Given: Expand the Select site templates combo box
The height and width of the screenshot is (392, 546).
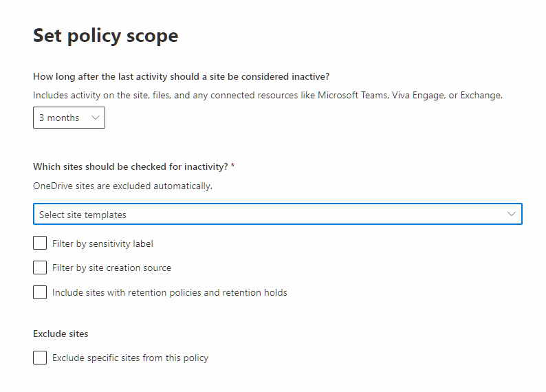Looking at the screenshot, I should pyautogui.click(x=278, y=214).
